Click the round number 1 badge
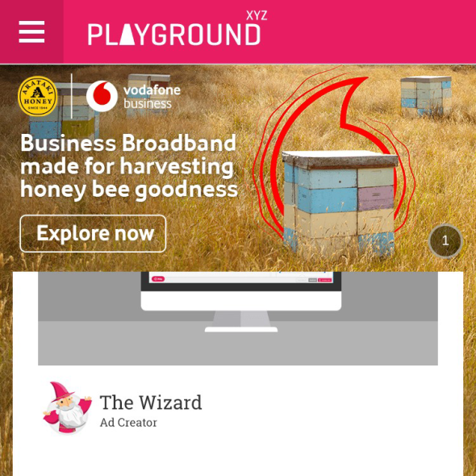 pyautogui.click(x=445, y=241)
